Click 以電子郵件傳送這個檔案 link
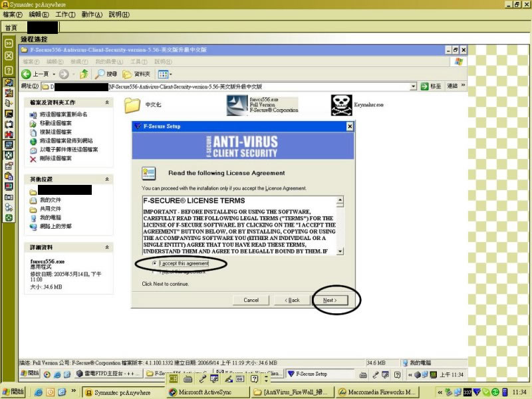The height and width of the screenshot is (399, 532). (69, 150)
